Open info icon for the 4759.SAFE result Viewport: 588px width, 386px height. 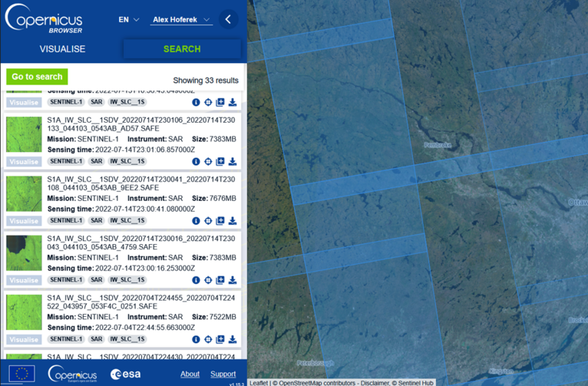[x=196, y=280]
